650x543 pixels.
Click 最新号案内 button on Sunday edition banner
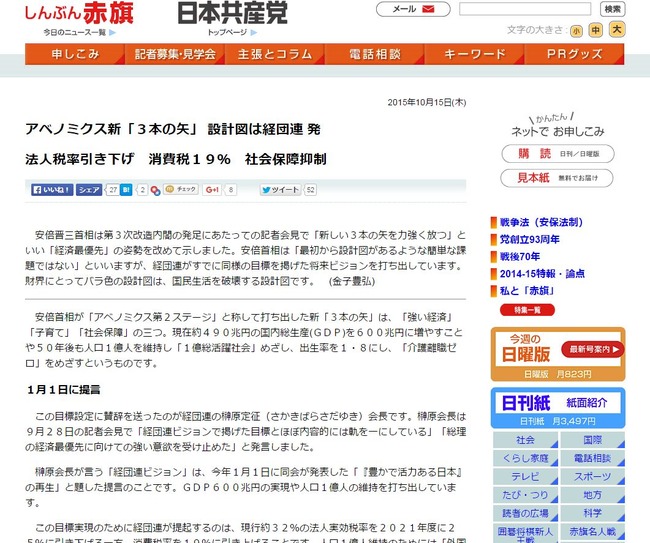(x=592, y=349)
